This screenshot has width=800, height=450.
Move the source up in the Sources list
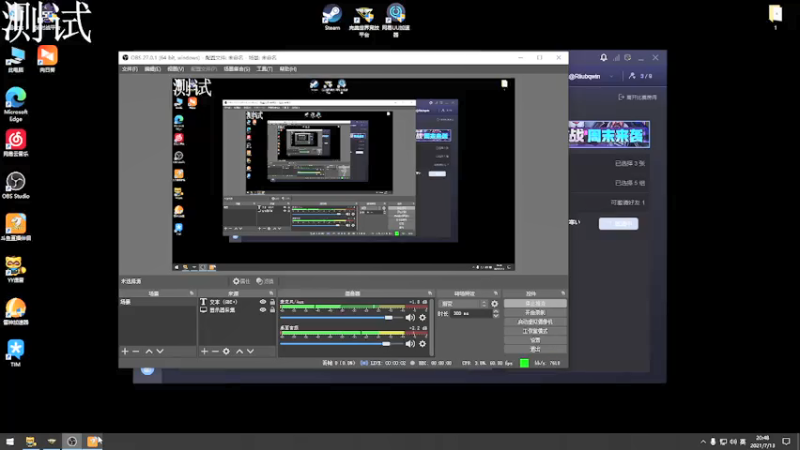(239, 351)
